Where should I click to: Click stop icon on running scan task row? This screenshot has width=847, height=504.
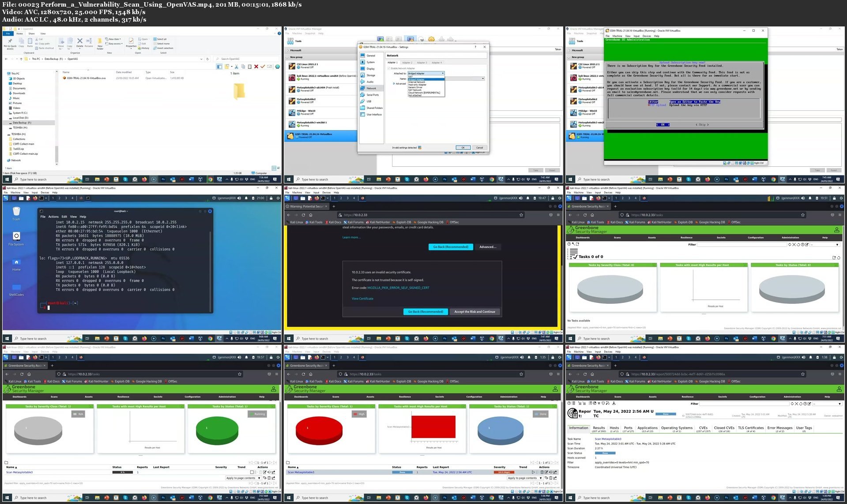point(252,472)
